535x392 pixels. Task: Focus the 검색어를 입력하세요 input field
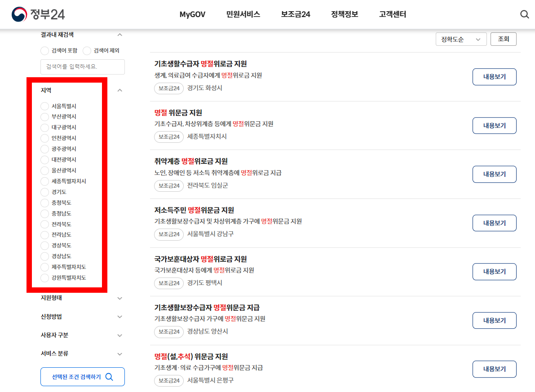click(x=83, y=66)
